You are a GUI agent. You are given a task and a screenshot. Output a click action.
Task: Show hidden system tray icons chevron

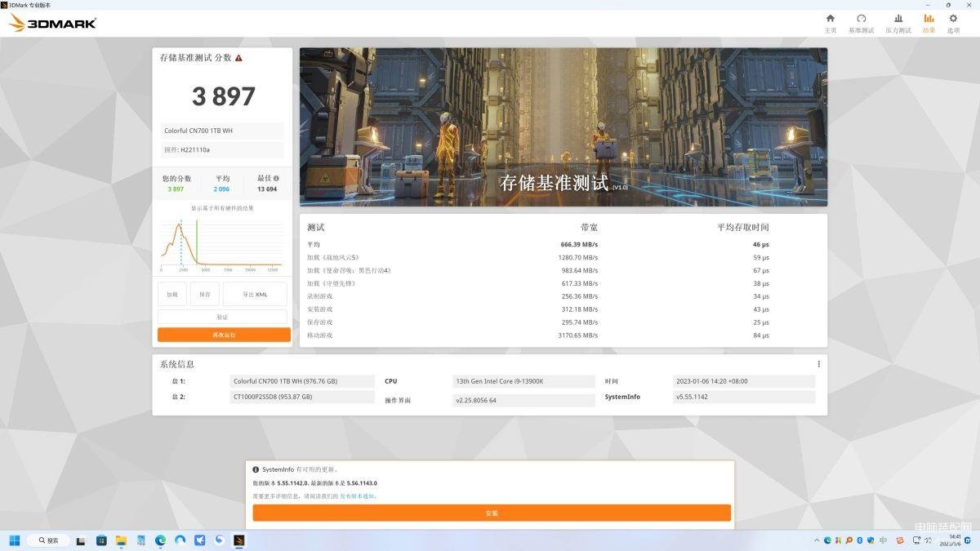click(x=817, y=540)
